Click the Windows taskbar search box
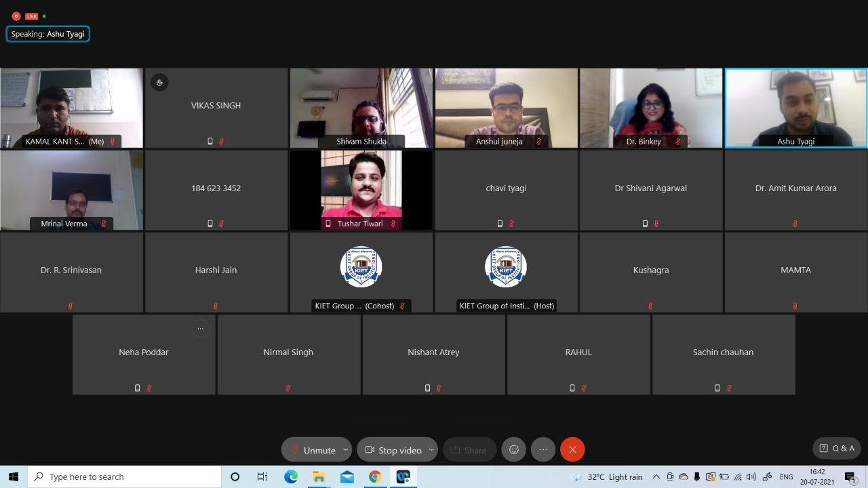 pos(125,476)
